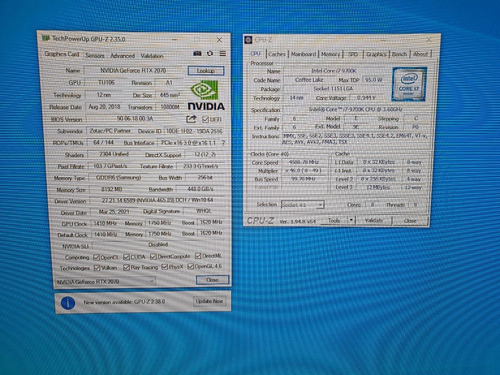Viewport: 500px width, 375px height.
Task: Click the GDDR6 (Samsung) memory type value
Action: tap(118, 178)
